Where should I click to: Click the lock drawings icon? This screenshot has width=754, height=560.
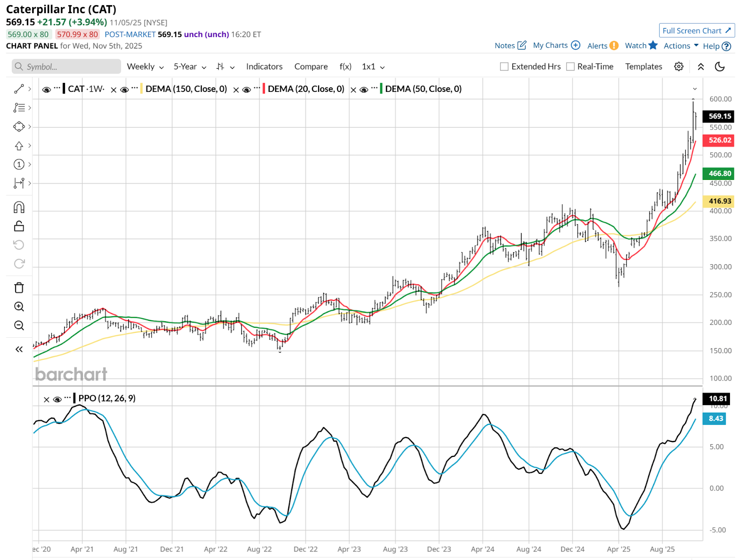pos(19,226)
